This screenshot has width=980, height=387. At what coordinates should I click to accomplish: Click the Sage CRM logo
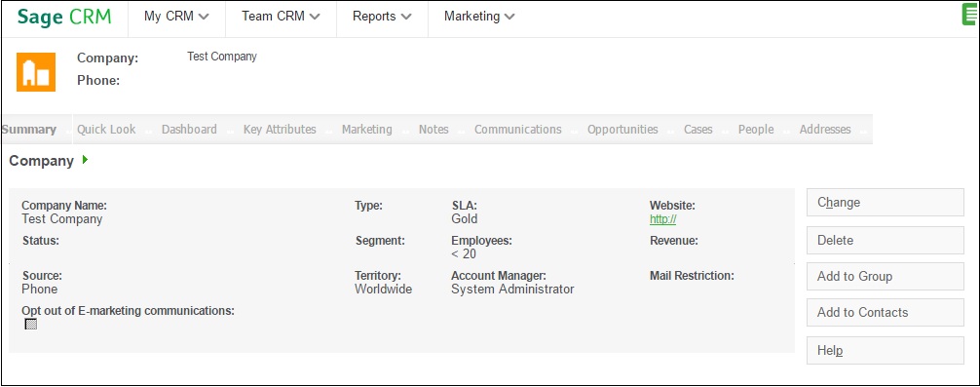point(64,17)
